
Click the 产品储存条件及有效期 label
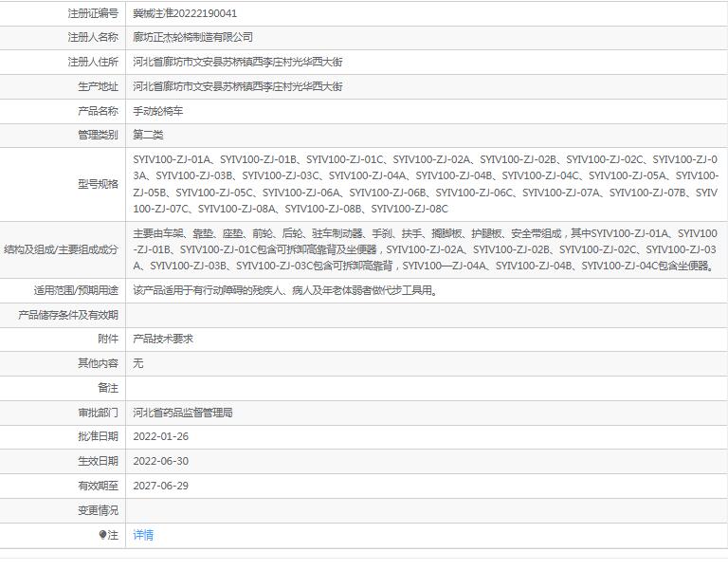pyautogui.click(x=68, y=315)
